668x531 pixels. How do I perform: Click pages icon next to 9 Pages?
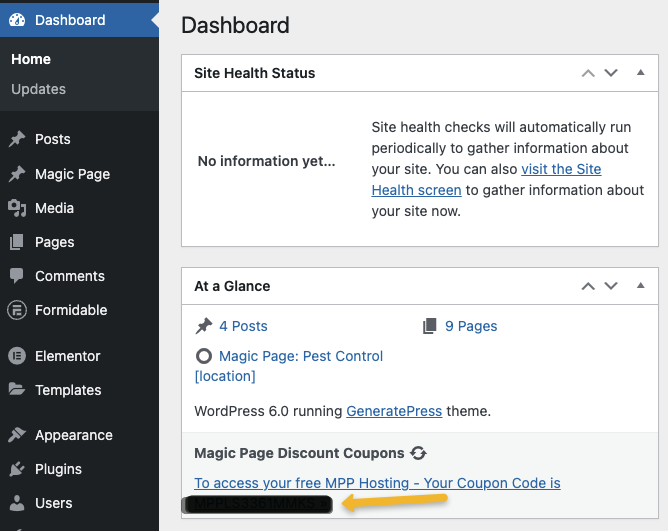430,326
